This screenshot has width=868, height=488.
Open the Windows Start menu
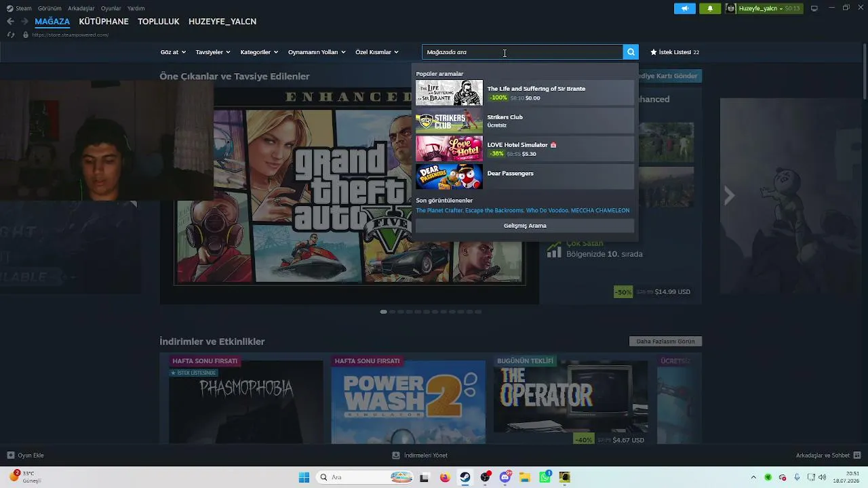(x=304, y=477)
